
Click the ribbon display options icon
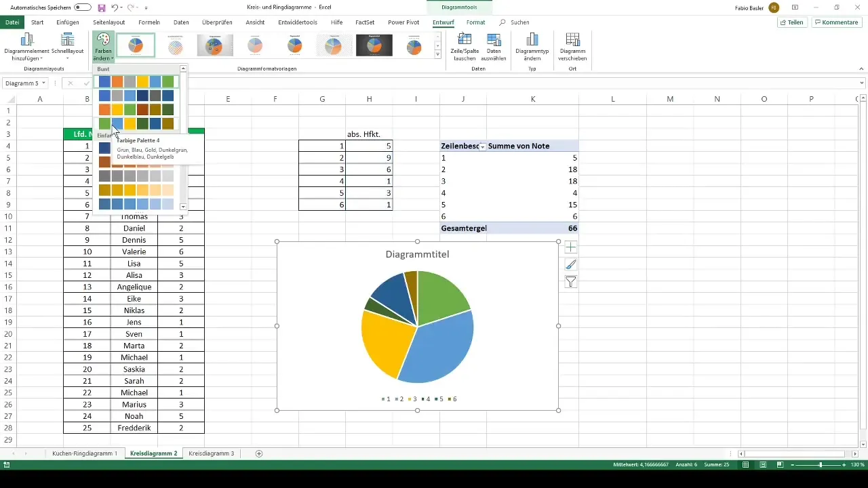tap(795, 7)
